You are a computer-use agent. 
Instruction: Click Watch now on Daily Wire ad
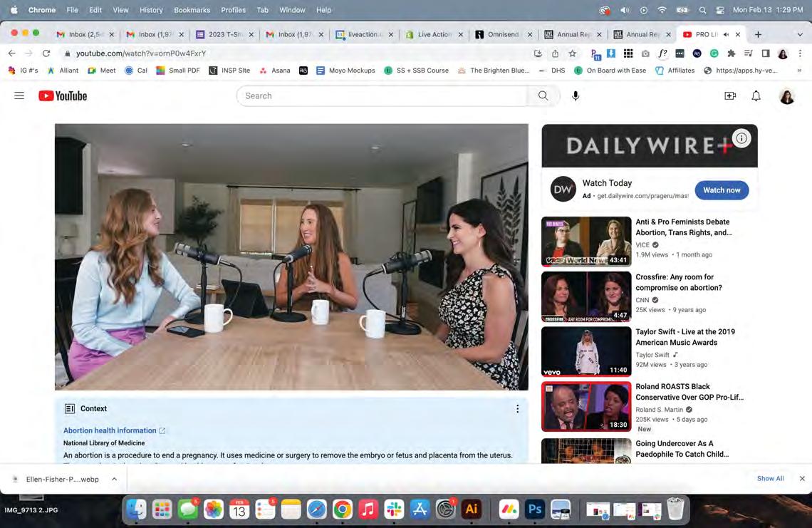tap(722, 190)
